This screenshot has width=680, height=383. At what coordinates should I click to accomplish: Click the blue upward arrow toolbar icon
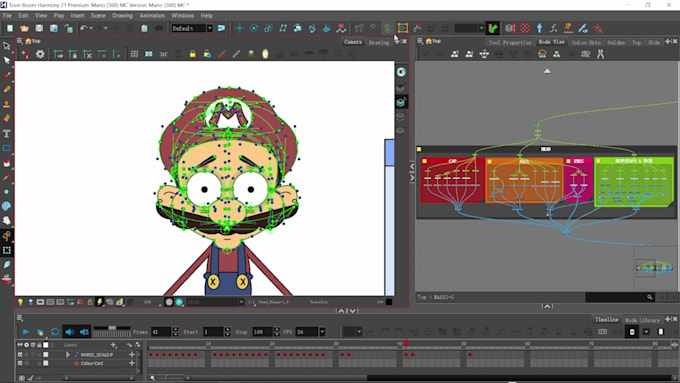(x=539, y=29)
